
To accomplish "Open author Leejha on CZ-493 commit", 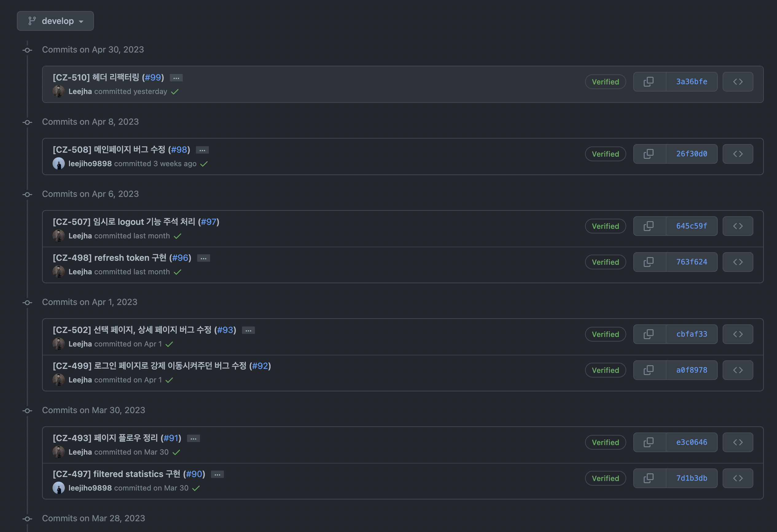I will 80,452.
